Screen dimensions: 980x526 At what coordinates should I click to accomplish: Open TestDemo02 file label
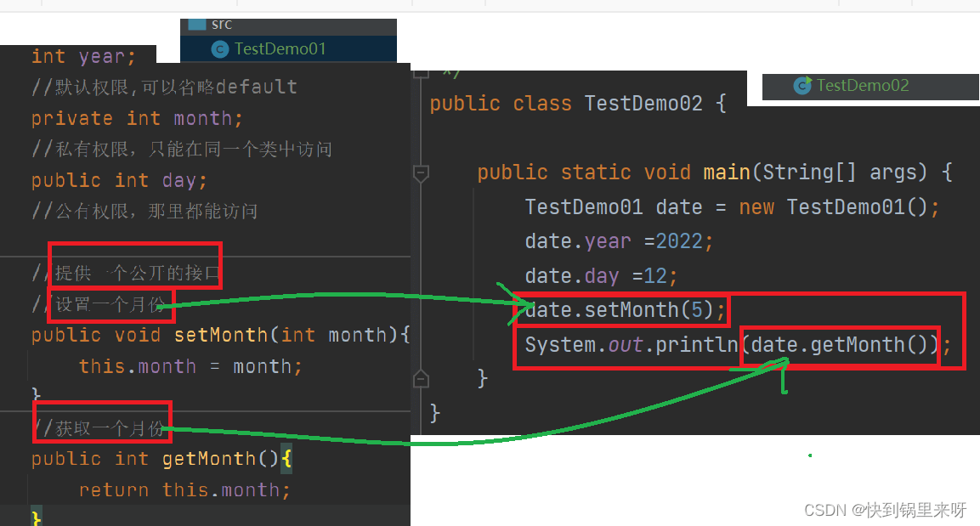click(x=863, y=85)
